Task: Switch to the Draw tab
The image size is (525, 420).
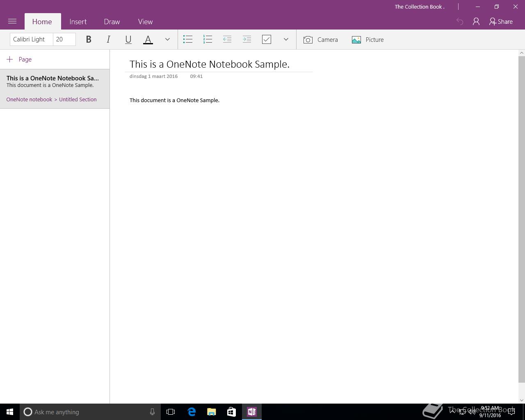Action: [x=112, y=22]
